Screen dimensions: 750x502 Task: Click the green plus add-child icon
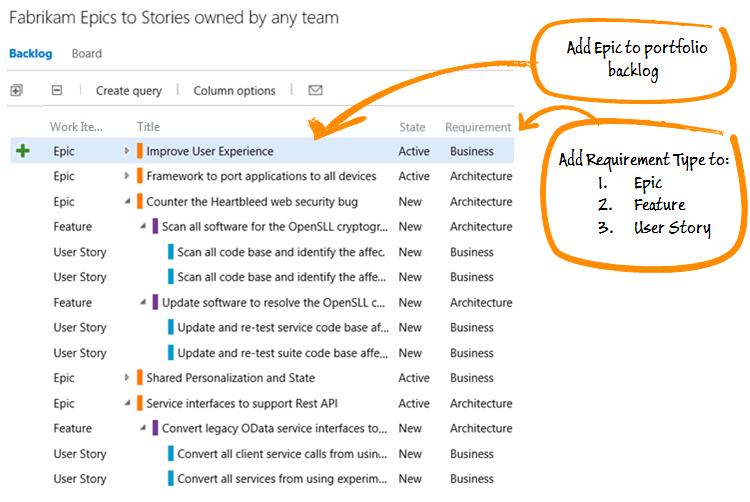click(x=22, y=151)
